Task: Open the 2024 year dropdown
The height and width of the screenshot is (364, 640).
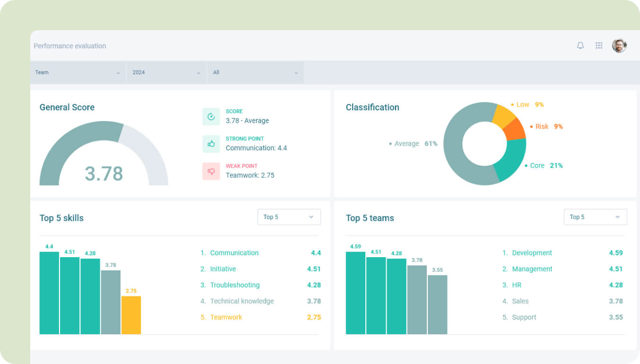Action: click(x=166, y=72)
